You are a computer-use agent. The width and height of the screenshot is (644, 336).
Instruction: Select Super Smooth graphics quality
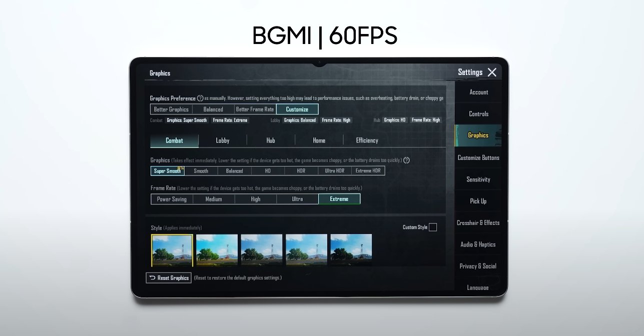click(168, 171)
